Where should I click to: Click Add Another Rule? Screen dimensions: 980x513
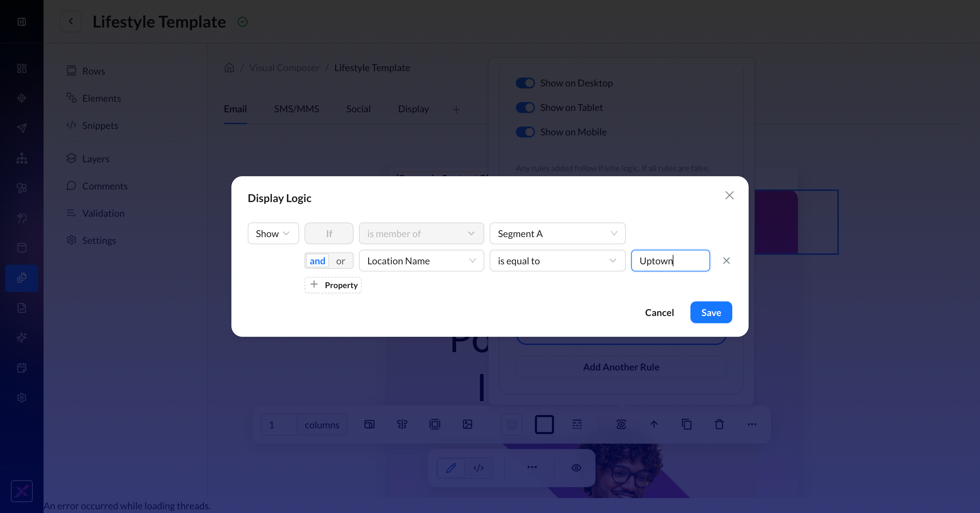(621, 367)
